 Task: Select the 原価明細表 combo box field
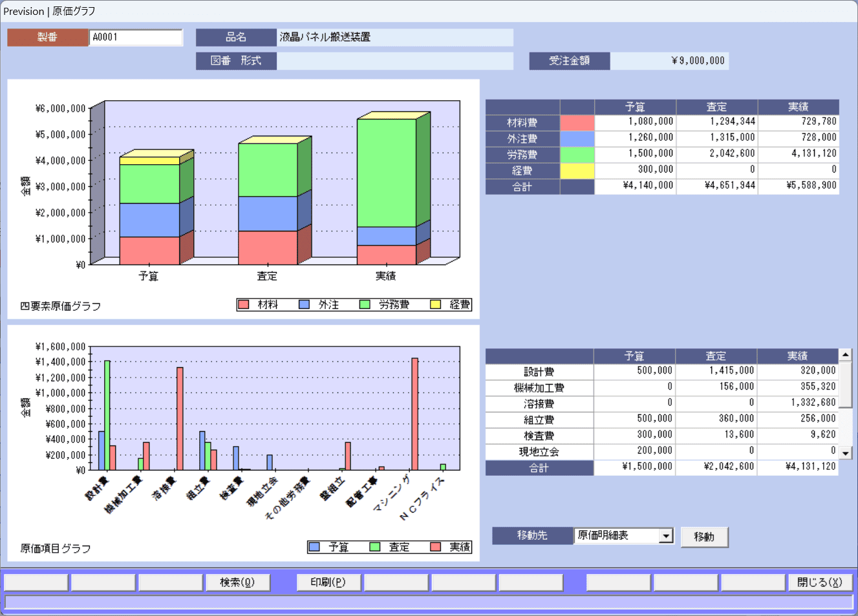[x=616, y=536]
